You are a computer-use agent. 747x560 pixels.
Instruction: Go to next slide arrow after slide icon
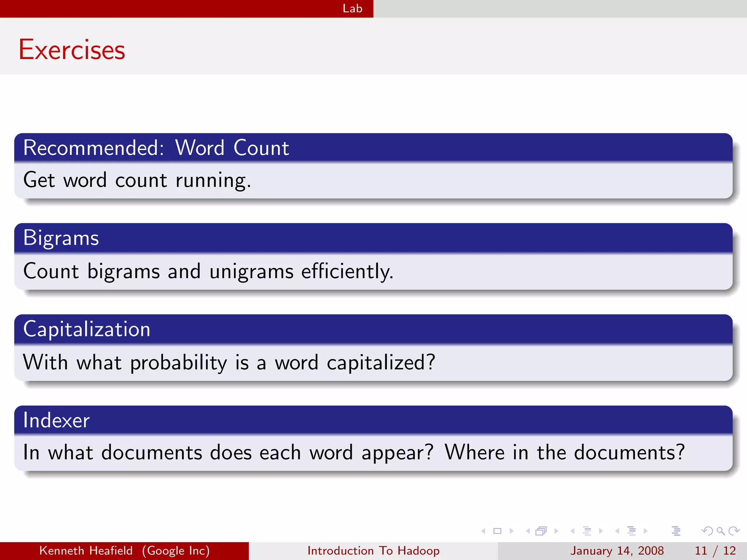click(511, 531)
